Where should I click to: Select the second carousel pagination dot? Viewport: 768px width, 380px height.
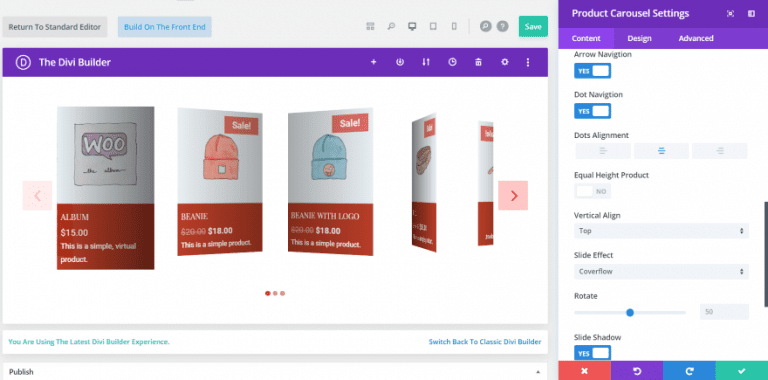click(x=275, y=293)
